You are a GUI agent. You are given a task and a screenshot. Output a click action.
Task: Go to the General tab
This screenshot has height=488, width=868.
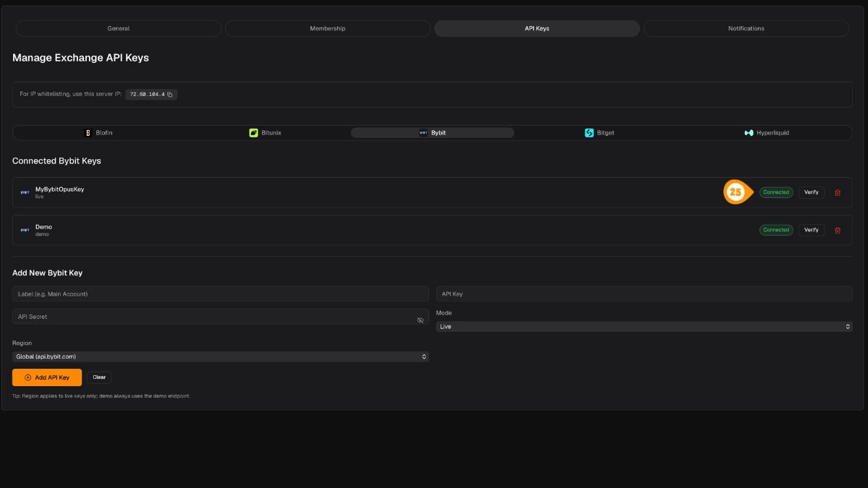tap(119, 28)
